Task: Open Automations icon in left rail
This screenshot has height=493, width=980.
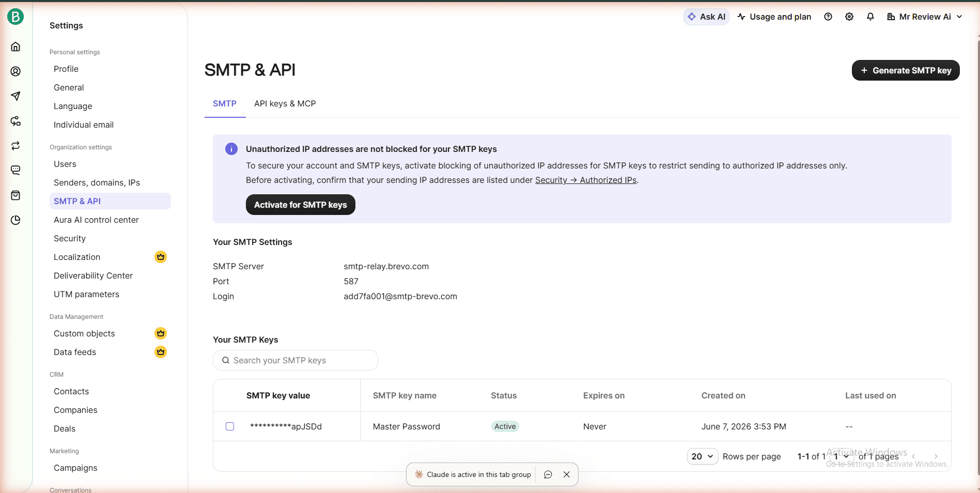Action: 15,121
